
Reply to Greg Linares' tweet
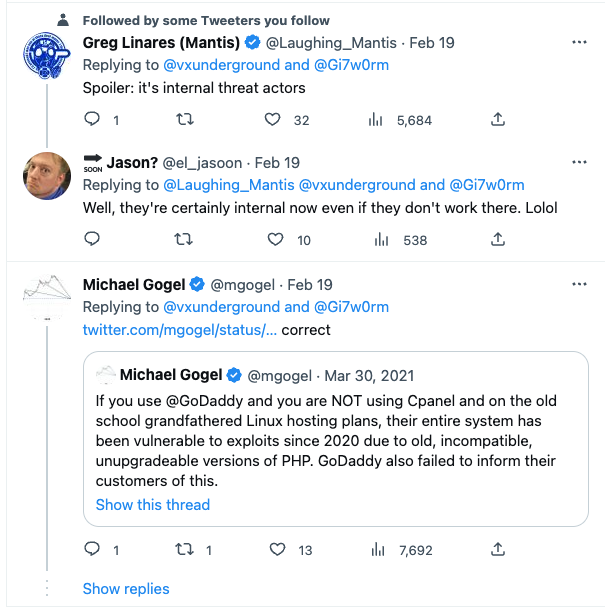(92, 120)
